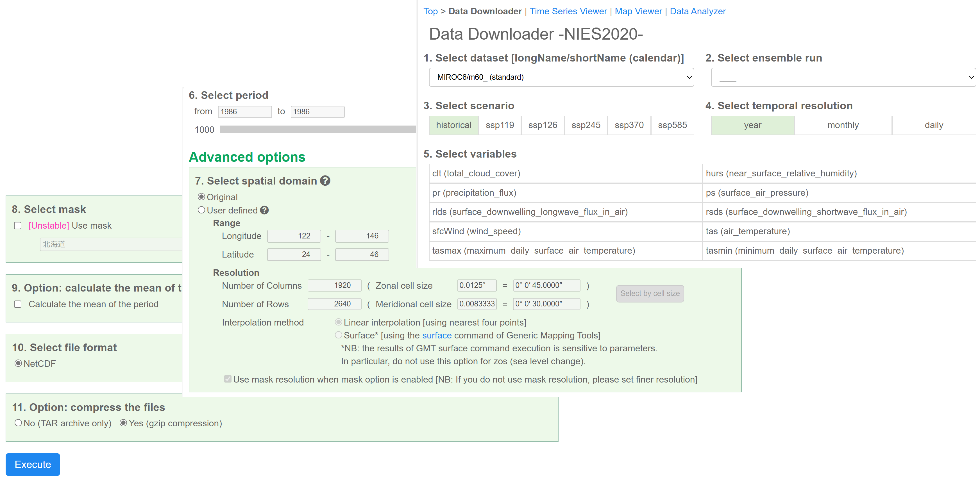Viewport: 980px width, 480px height.
Task: Select the Original spatial domain radio
Action: click(201, 197)
